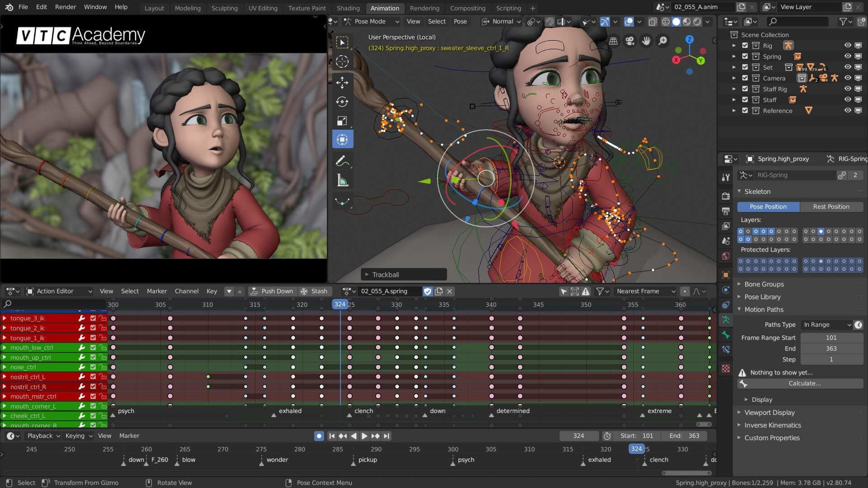Hide the Staff Rig collection in the outliner
The width and height of the screenshot is (868, 488).
(848, 89)
